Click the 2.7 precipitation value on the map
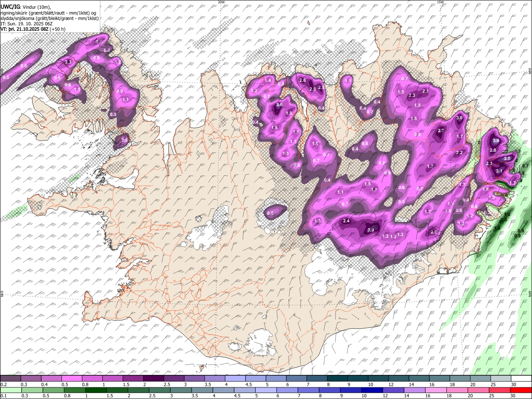The image size is (532, 399). click(x=441, y=131)
